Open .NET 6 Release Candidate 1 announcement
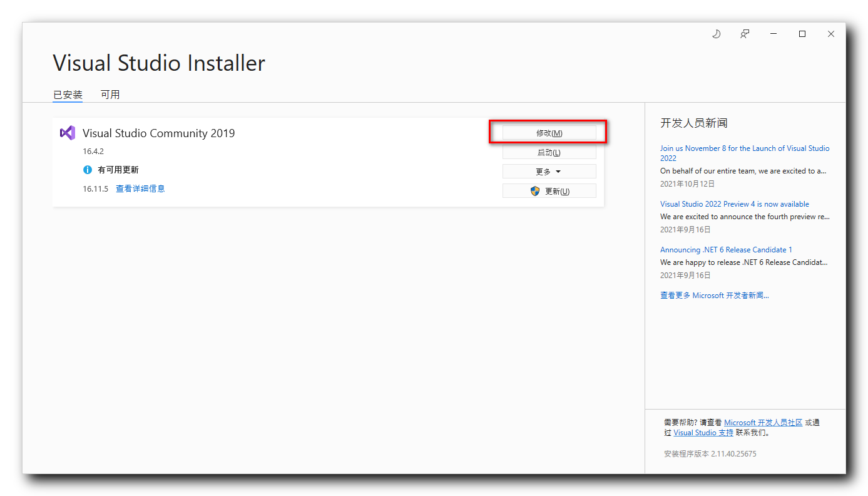 click(726, 250)
